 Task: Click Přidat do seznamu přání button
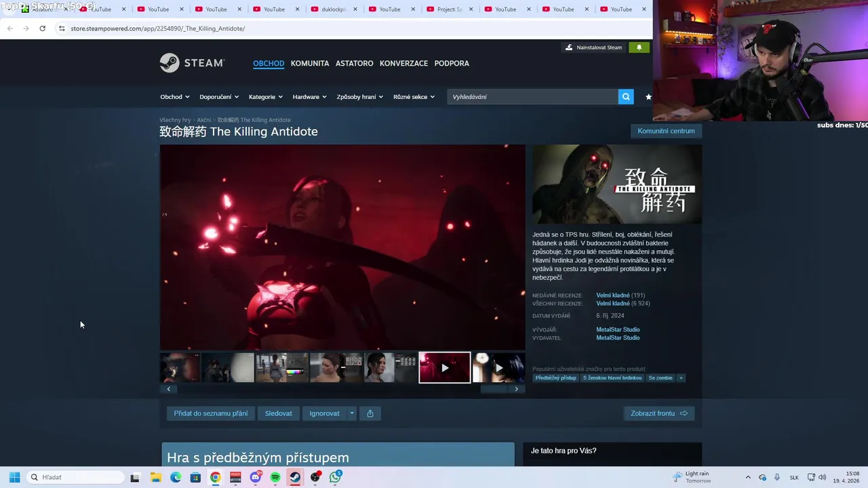coord(211,413)
